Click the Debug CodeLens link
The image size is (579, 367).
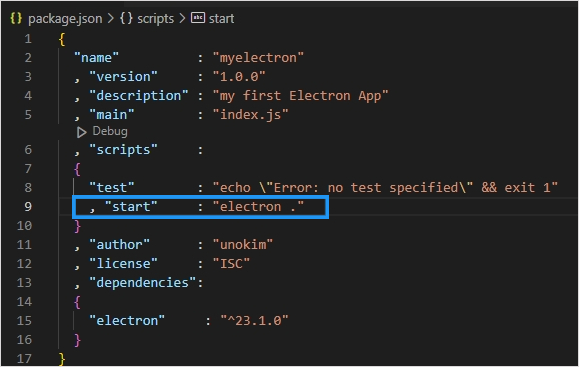[110, 131]
